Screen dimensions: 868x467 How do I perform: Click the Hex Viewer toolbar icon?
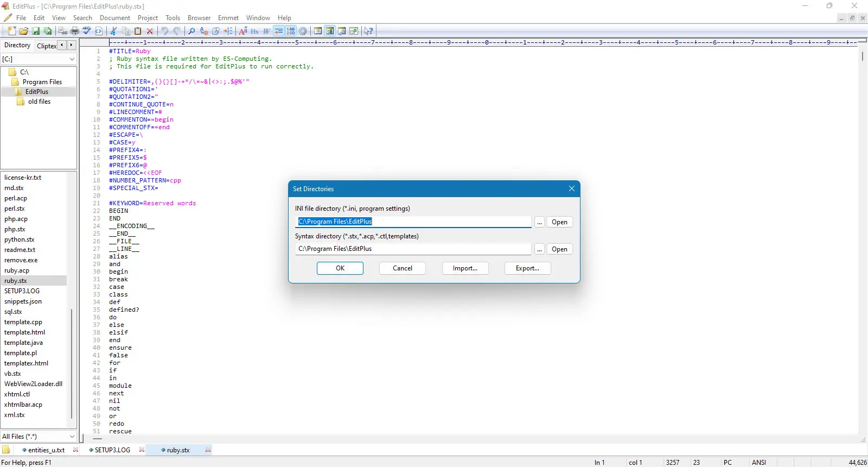click(255, 31)
